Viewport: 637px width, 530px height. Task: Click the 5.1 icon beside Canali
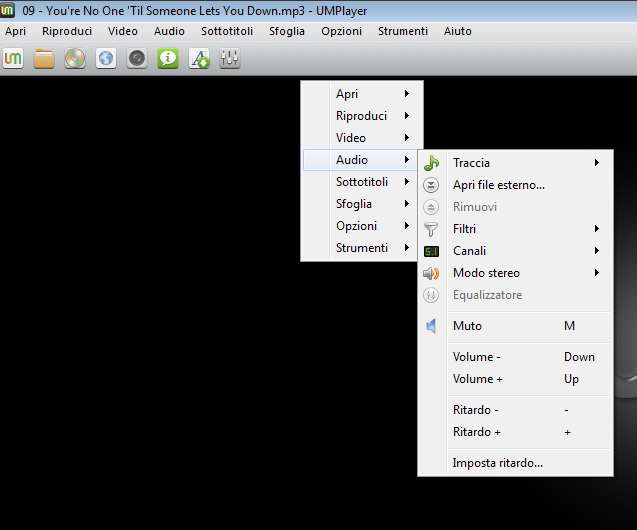coord(431,251)
